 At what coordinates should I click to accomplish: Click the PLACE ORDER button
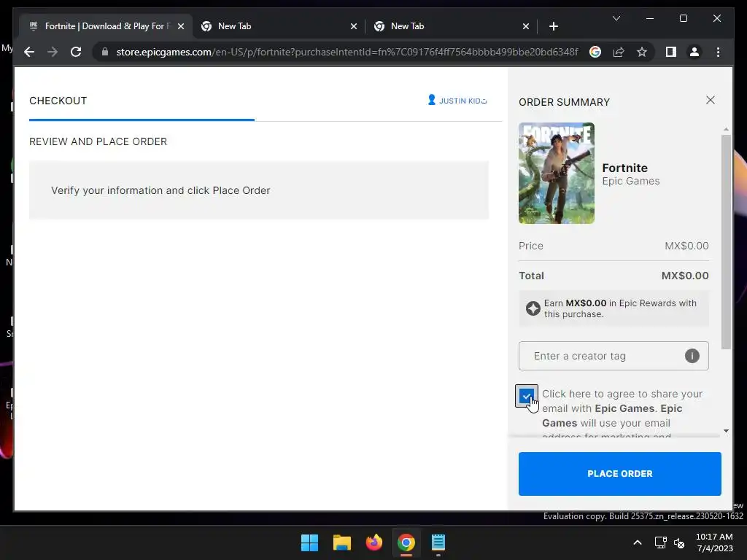620,474
